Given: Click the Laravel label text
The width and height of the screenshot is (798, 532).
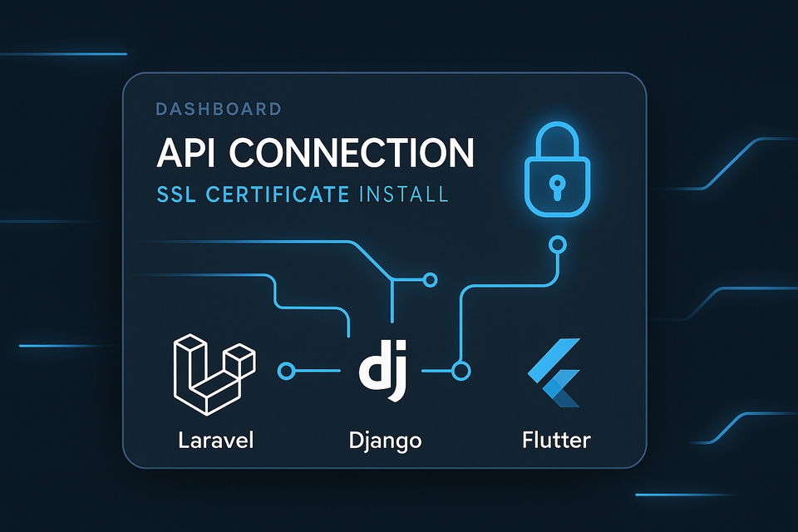Looking at the screenshot, I should click(x=216, y=440).
